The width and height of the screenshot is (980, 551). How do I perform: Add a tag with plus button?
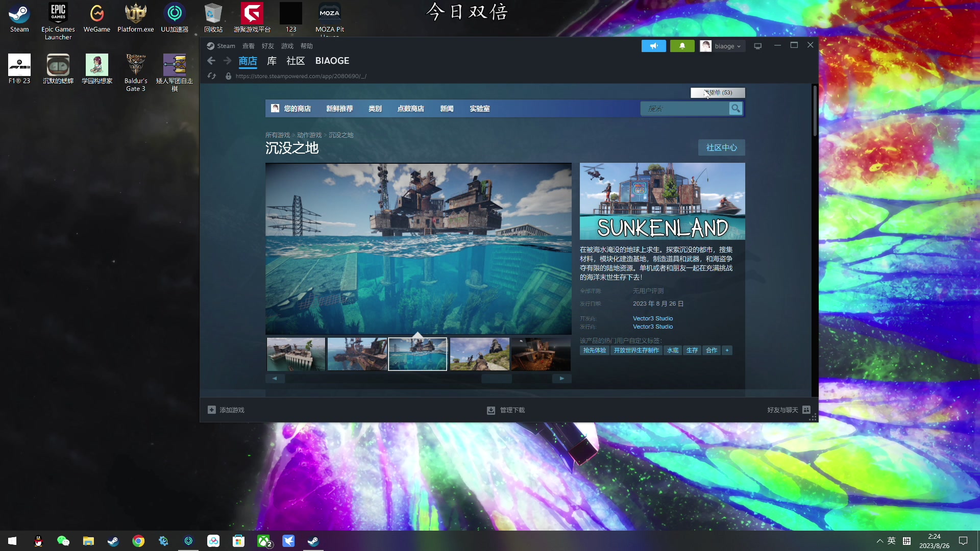click(727, 350)
